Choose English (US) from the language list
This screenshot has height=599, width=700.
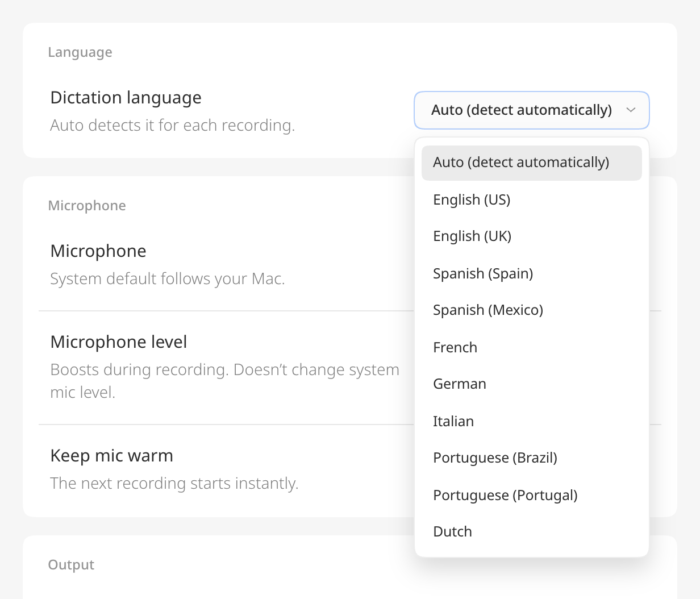click(x=531, y=199)
